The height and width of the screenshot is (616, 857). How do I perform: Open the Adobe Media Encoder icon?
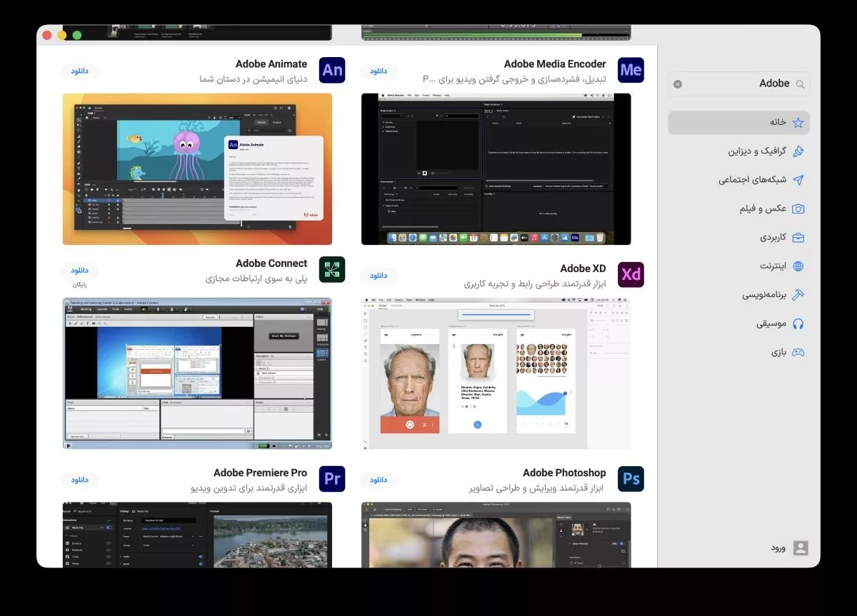(631, 70)
